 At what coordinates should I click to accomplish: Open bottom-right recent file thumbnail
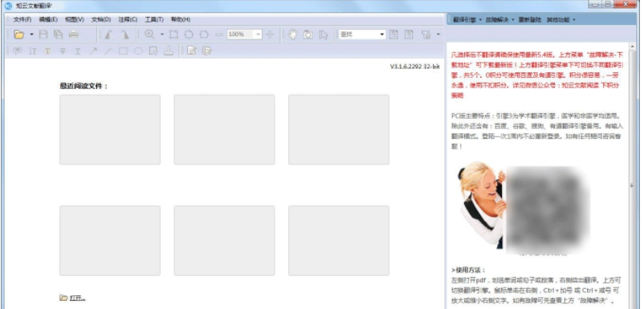point(339,241)
